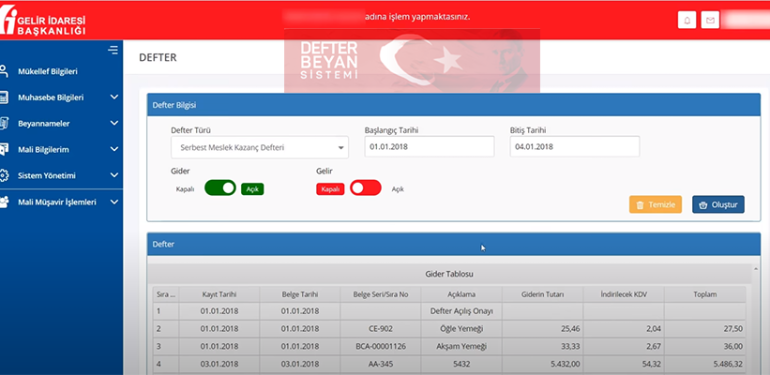
Task: Expand Muhasebe Bilgileri chevron
Action: click(114, 97)
